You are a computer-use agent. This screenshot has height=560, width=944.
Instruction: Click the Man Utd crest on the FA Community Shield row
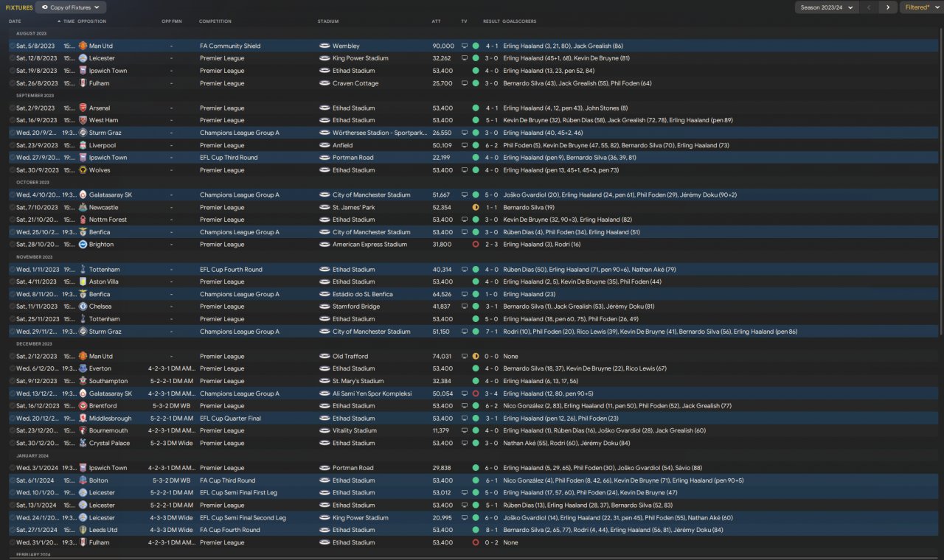[x=83, y=46]
